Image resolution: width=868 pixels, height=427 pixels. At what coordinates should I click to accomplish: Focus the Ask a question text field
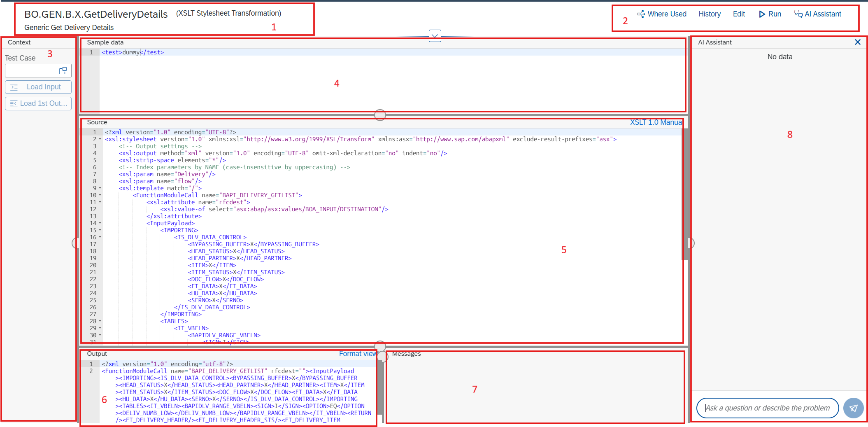pyautogui.click(x=768, y=408)
